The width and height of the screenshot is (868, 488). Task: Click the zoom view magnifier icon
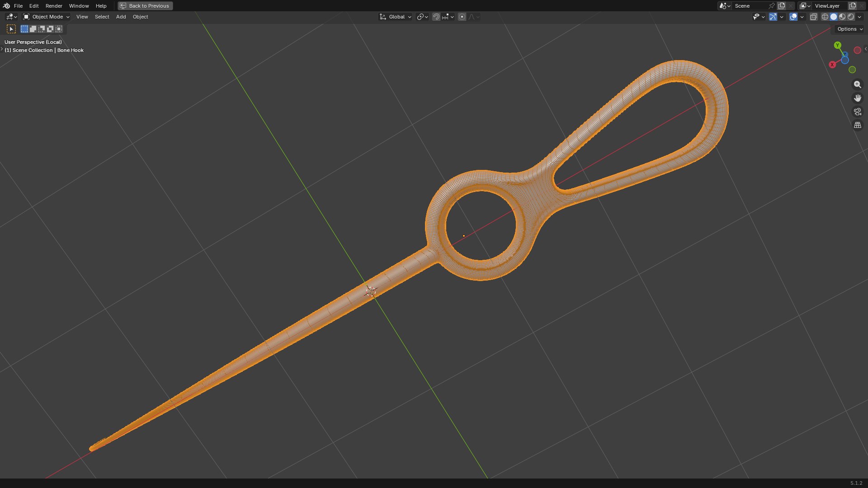[858, 84]
